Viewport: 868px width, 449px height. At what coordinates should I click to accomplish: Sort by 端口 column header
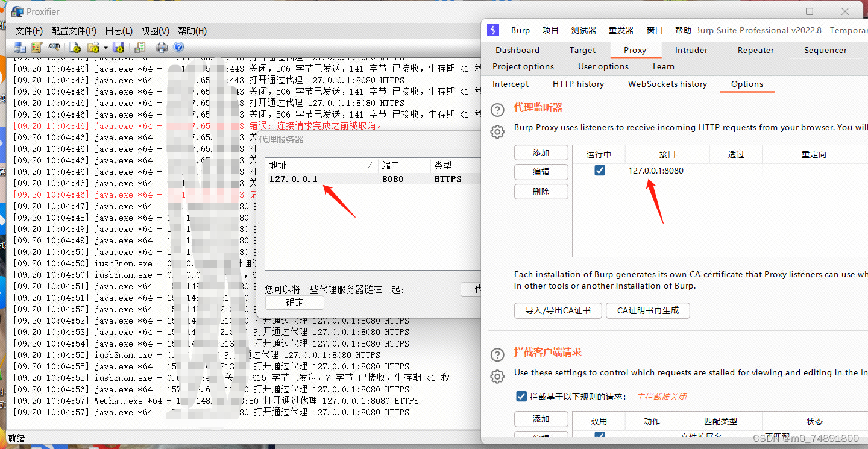(x=404, y=165)
